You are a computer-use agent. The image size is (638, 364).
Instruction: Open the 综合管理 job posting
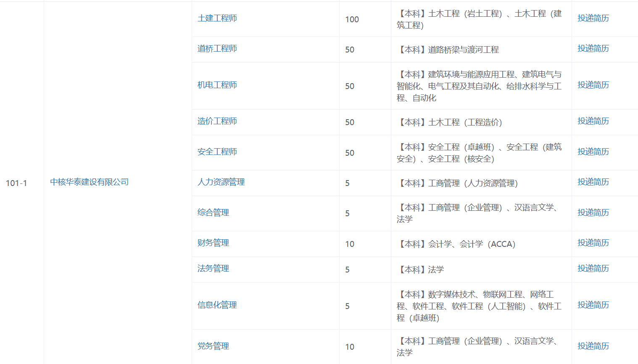213,213
